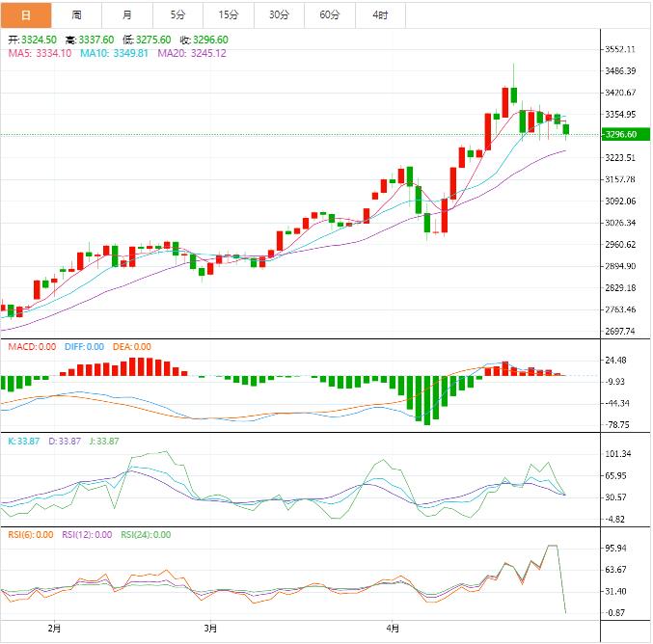Select the 30分 timeframe tab
The width and height of the screenshot is (653, 644).
tap(279, 14)
